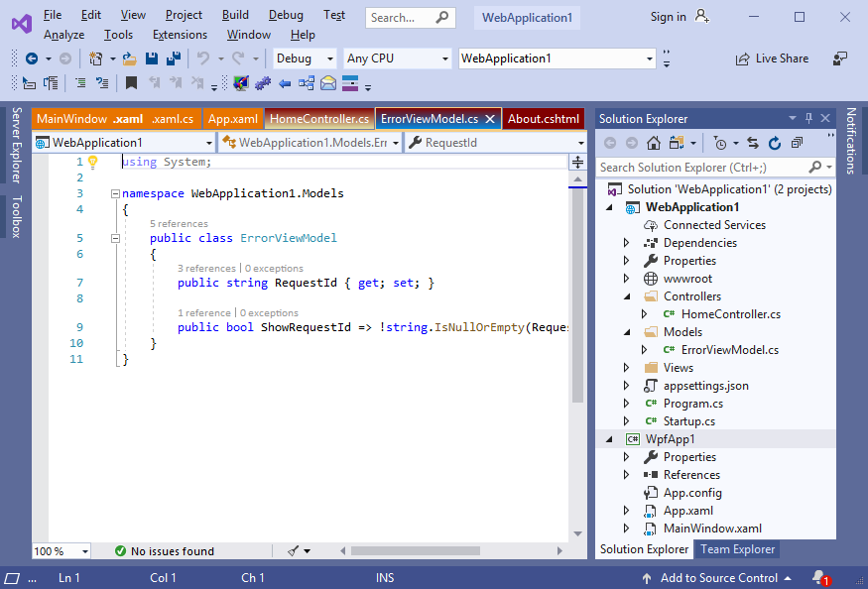Click the Search Solution Explorer field
This screenshot has height=589, width=868.
tap(703, 168)
